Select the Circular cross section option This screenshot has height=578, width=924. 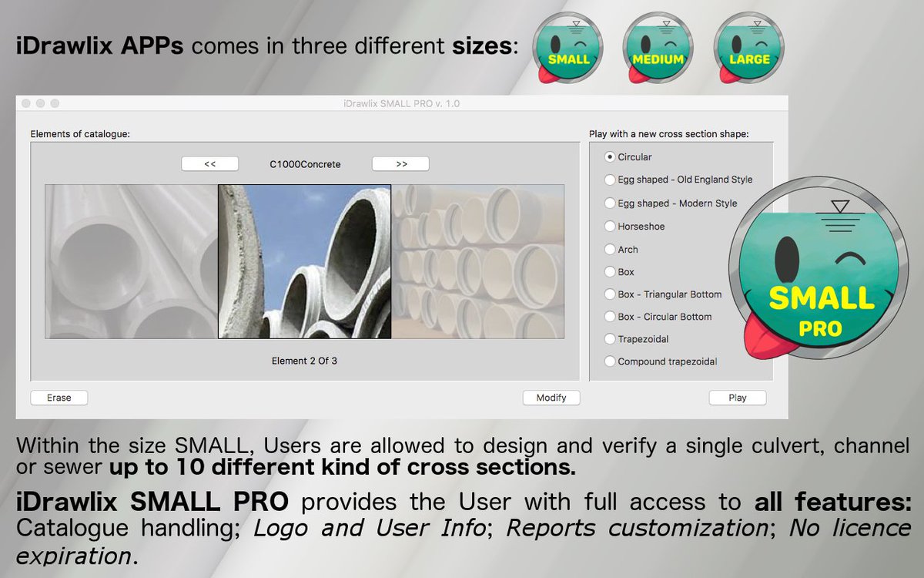click(610, 156)
